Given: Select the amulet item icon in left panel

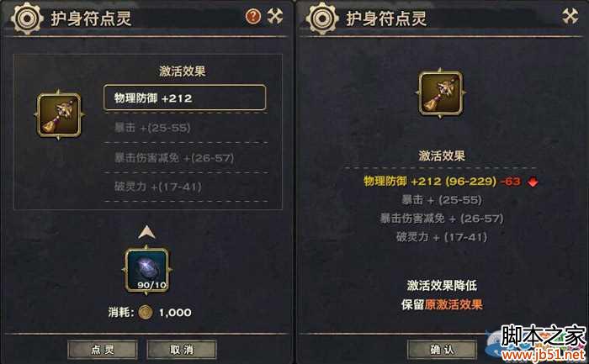Looking at the screenshot, I should 59,115.
